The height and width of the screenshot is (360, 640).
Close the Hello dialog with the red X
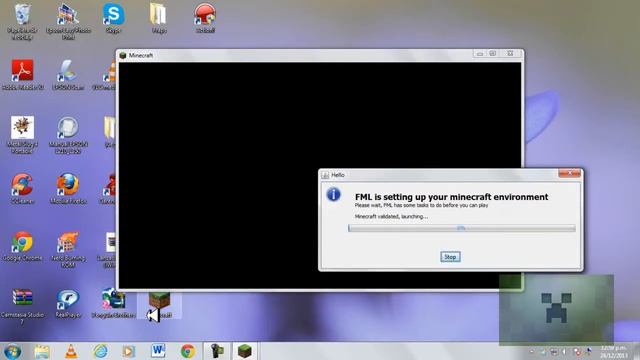pyautogui.click(x=569, y=173)
